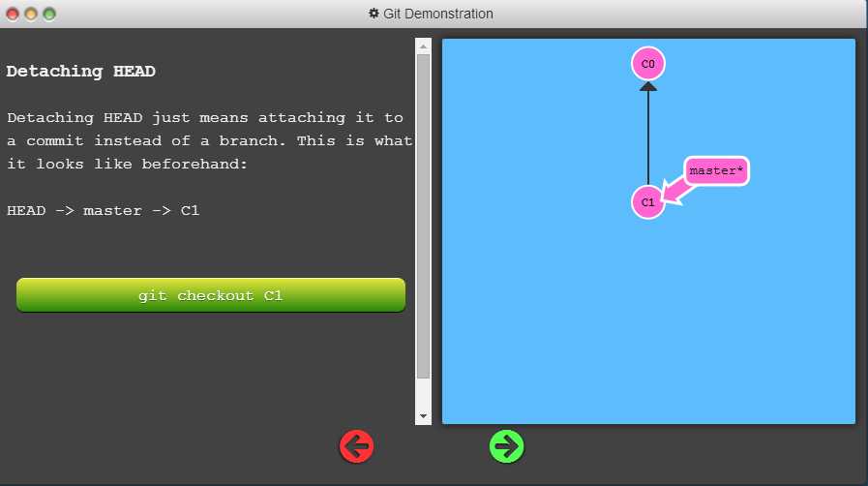
Task: Click the scrollbar down arrow
Action: pyautogui.click(x=423, y=416)
